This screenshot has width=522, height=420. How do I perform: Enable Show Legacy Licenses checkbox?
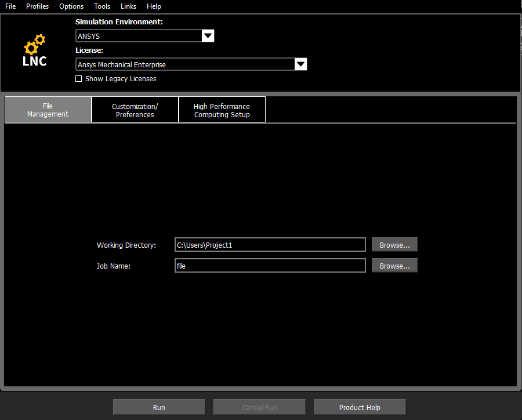coord(78,78)
